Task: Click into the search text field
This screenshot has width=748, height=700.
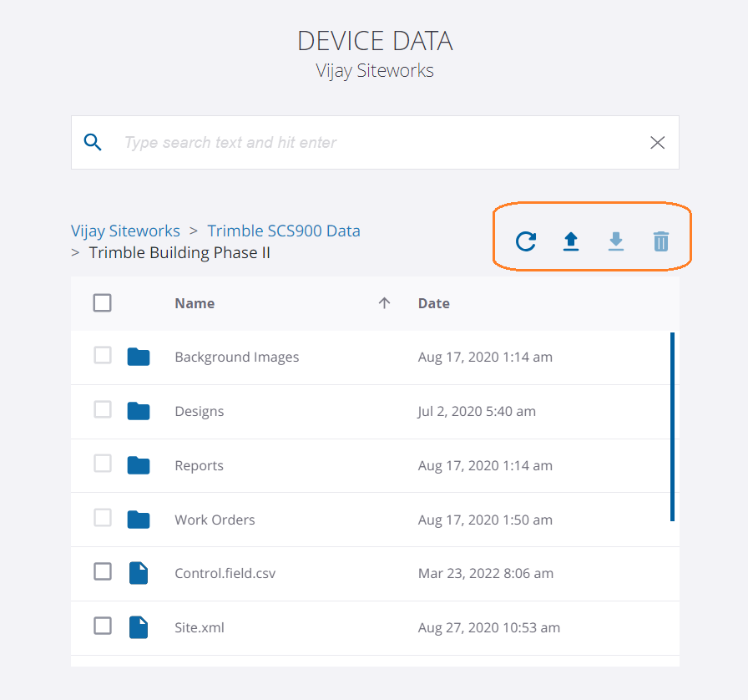Action: pyautogui.click(x=375, y=142)
